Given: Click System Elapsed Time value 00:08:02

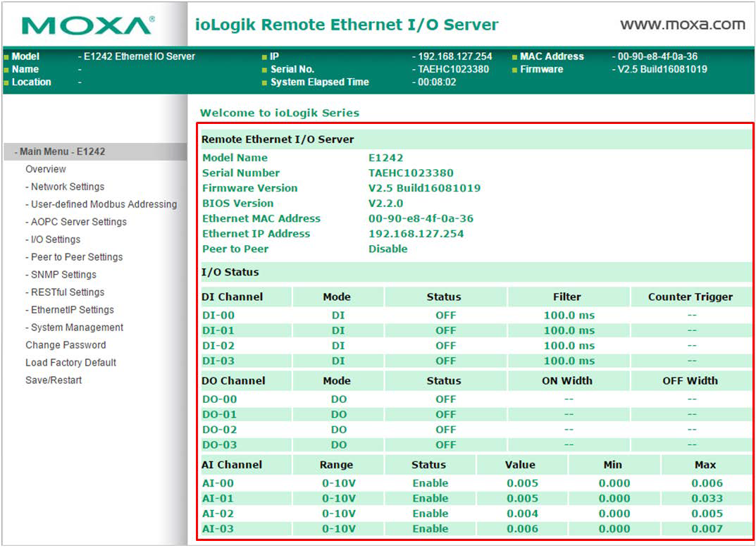Looking at the screenshot, I should (437, 82).
